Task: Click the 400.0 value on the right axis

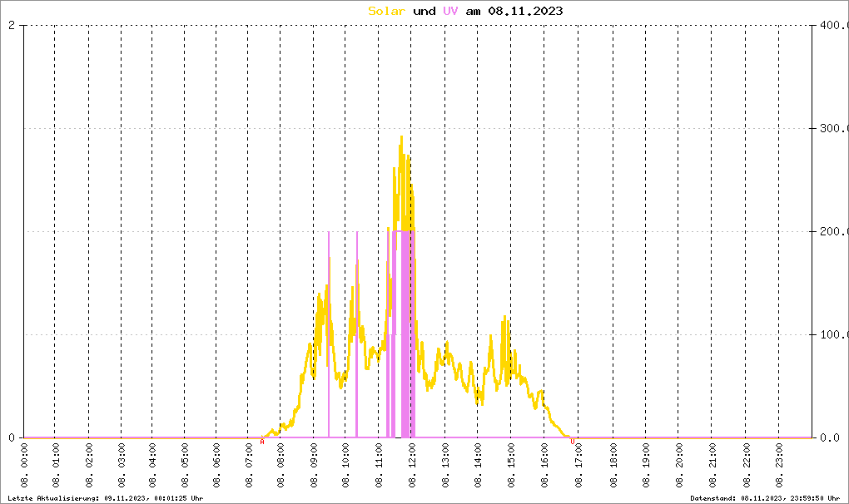Action: [832, 26]
